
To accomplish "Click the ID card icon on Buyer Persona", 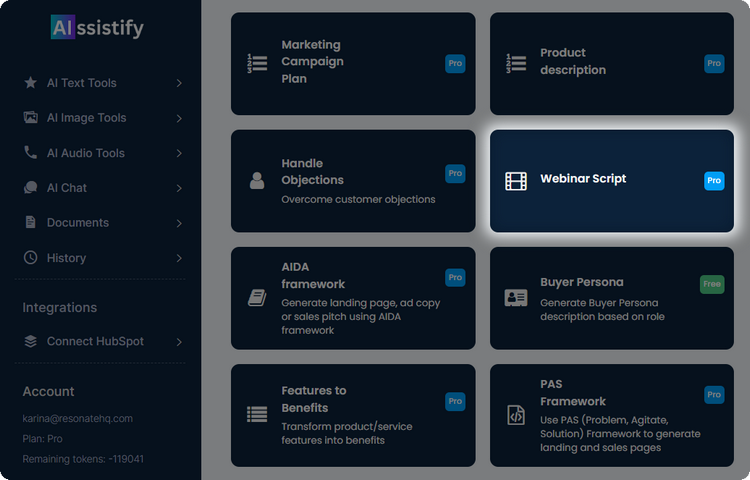I will tap(516, 298).
